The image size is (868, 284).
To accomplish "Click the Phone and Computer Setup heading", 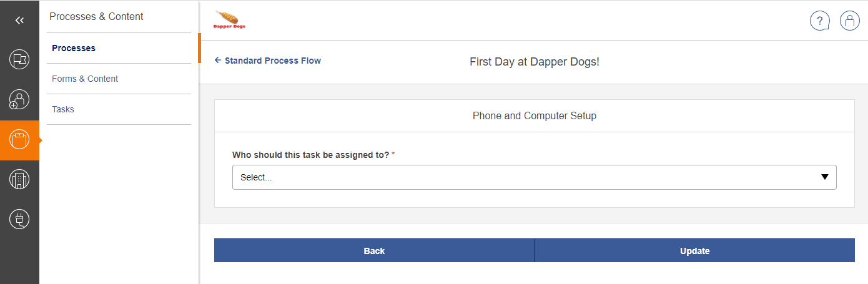I will pyautogui.click(x=534, y=116).
